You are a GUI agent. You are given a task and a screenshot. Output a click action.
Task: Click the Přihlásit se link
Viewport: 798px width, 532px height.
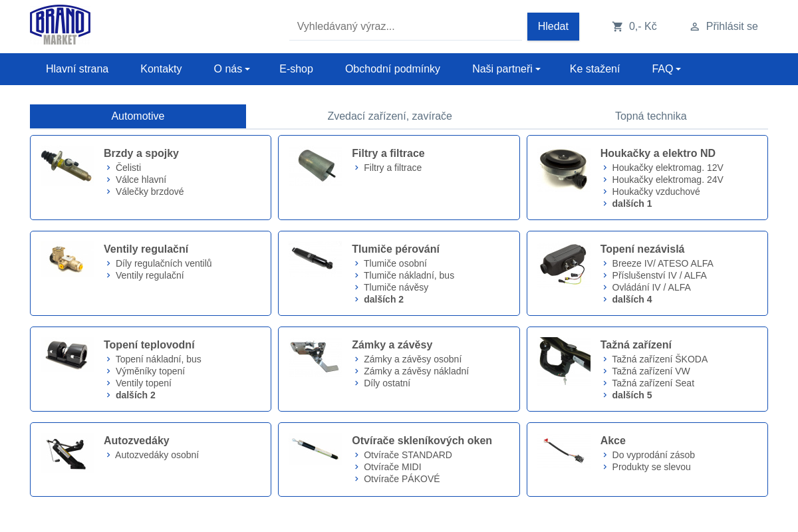(x=731, y=27)
